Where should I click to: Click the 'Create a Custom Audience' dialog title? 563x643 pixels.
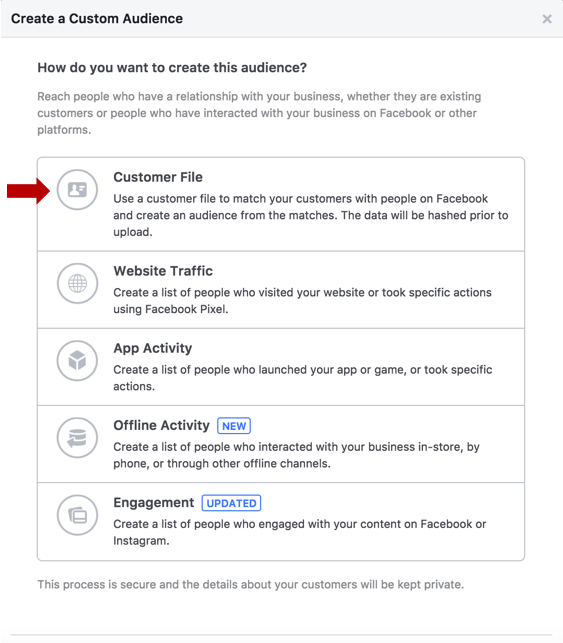click(x=97, y=19)
